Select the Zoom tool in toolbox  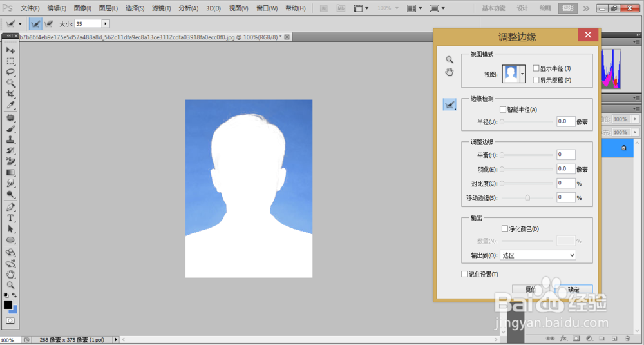10,285
